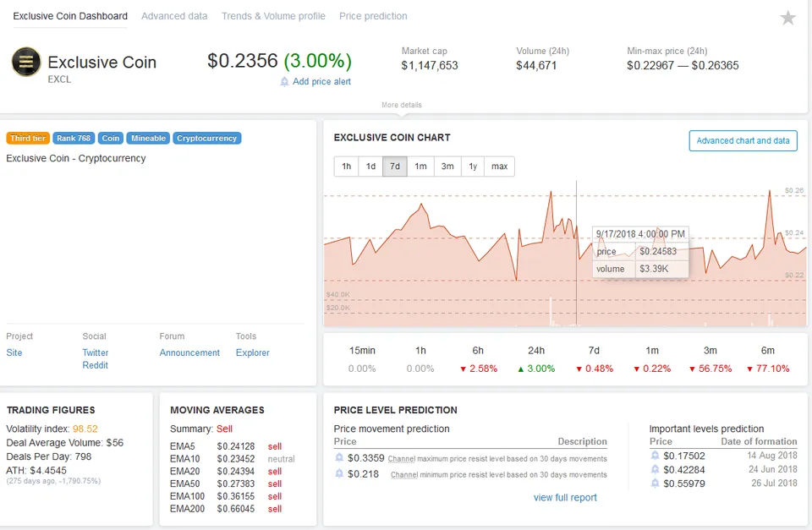Click the 6h change value 2.58%
The width and height of the screenshot is (812, 530).
478,369
